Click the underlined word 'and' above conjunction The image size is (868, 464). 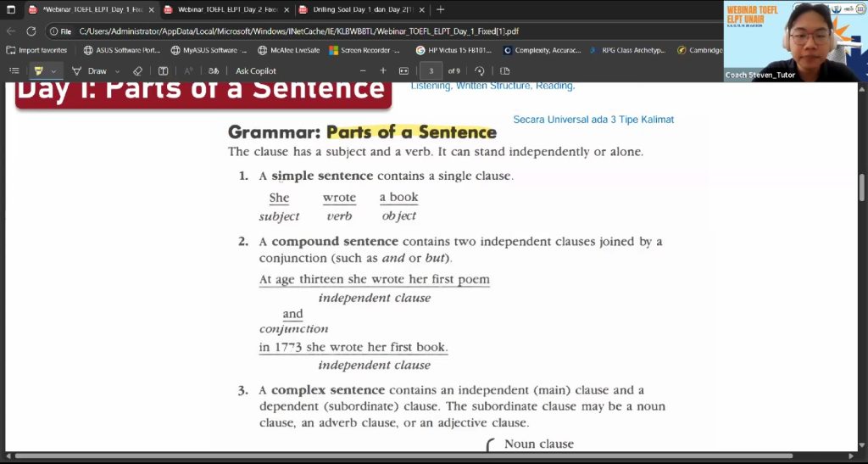[x=292, y=314]
